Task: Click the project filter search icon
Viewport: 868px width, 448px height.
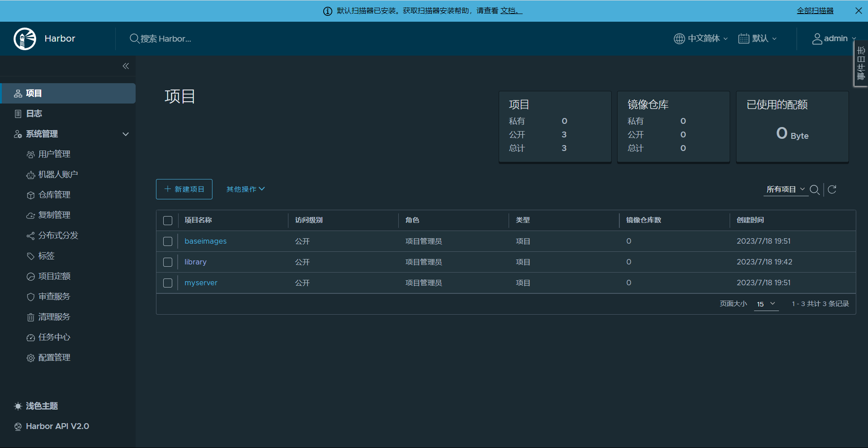Action: point(815,189)
